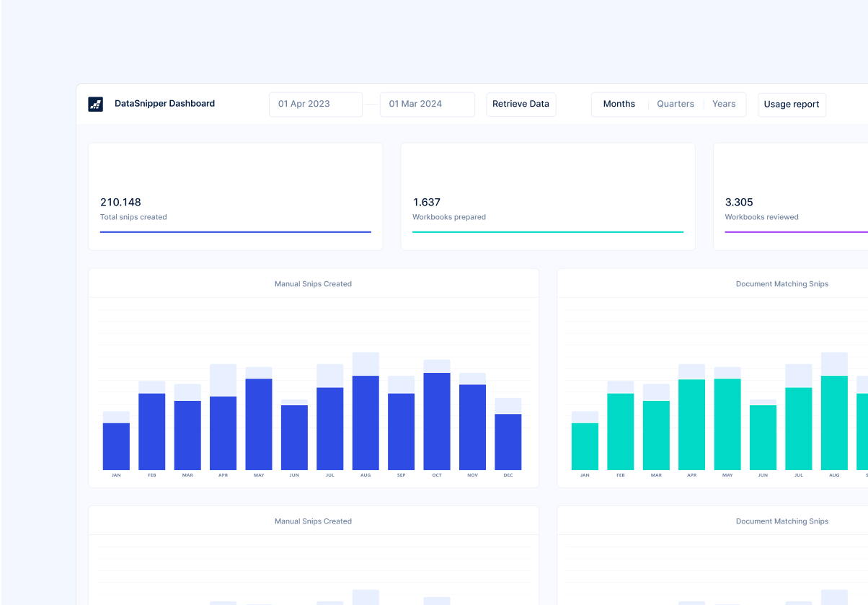The width and height of the screenshot is (868, 605).
Task: Click the DataSnipper logo icon
Action: tap(95, 104)
